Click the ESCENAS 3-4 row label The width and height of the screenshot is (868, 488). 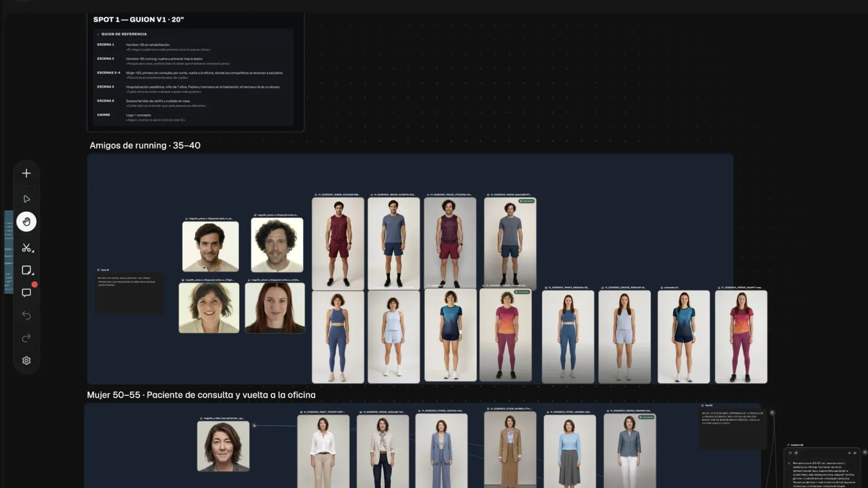108,72
